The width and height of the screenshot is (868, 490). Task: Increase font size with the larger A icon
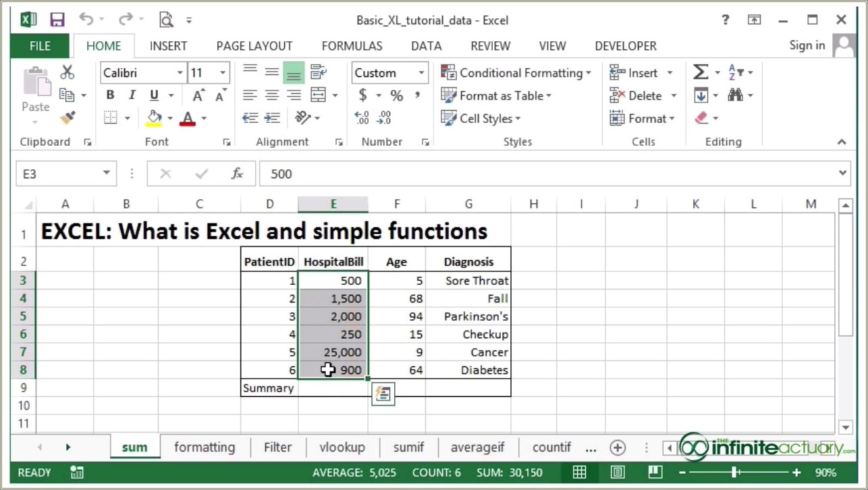pos(198,96)
